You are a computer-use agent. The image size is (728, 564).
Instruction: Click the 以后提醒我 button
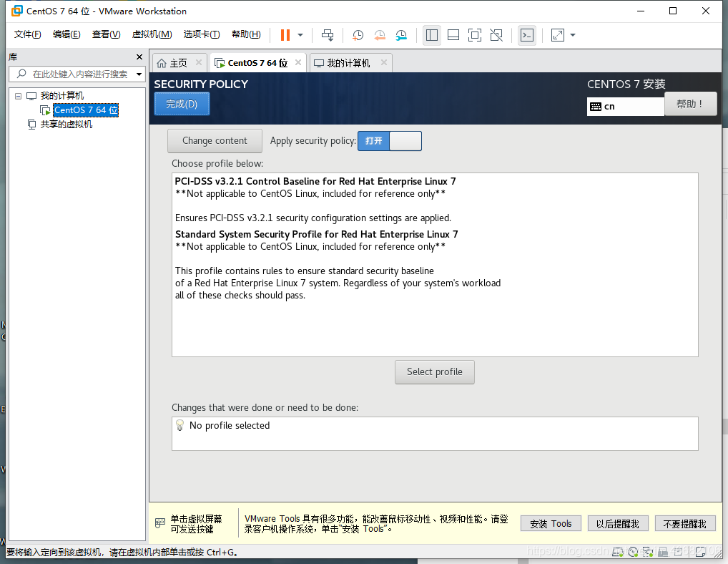617,524
